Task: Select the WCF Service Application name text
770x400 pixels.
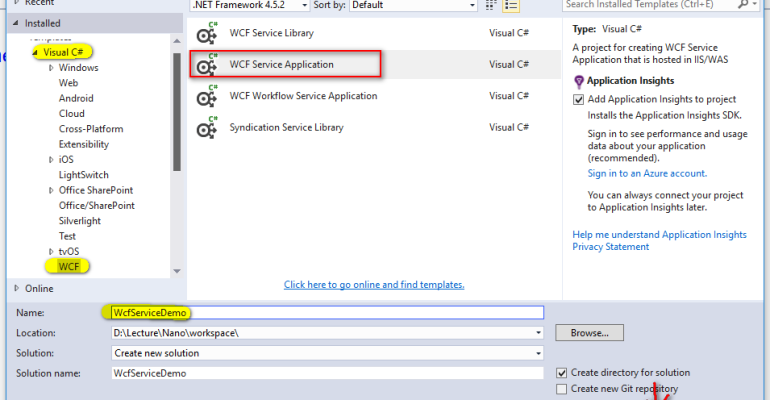Action: coord(281,64)
